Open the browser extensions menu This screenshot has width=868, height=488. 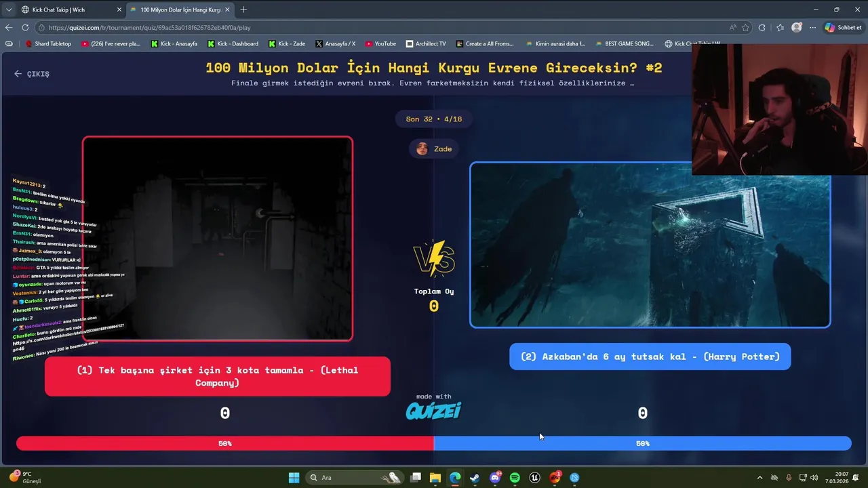762,28
